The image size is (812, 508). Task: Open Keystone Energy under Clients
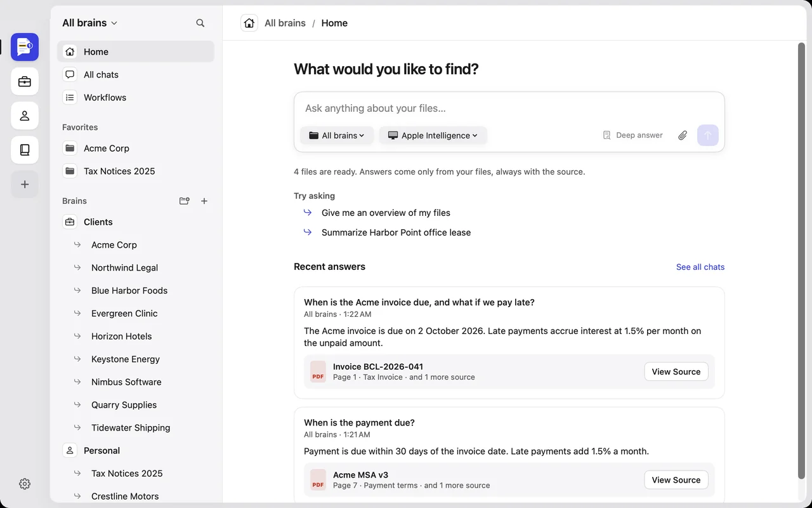pyautogui.click(x=136, y=359)
